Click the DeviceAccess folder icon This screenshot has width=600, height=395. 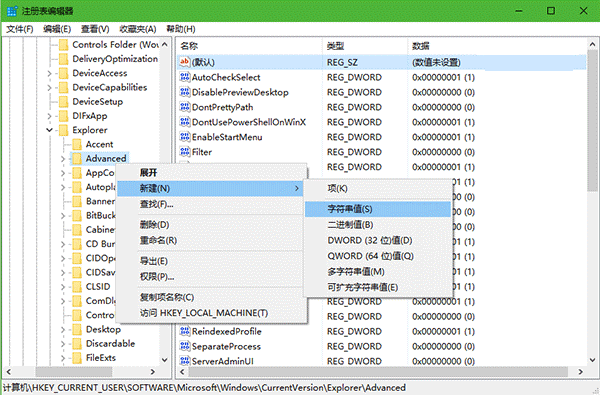[x=64, y=73]
